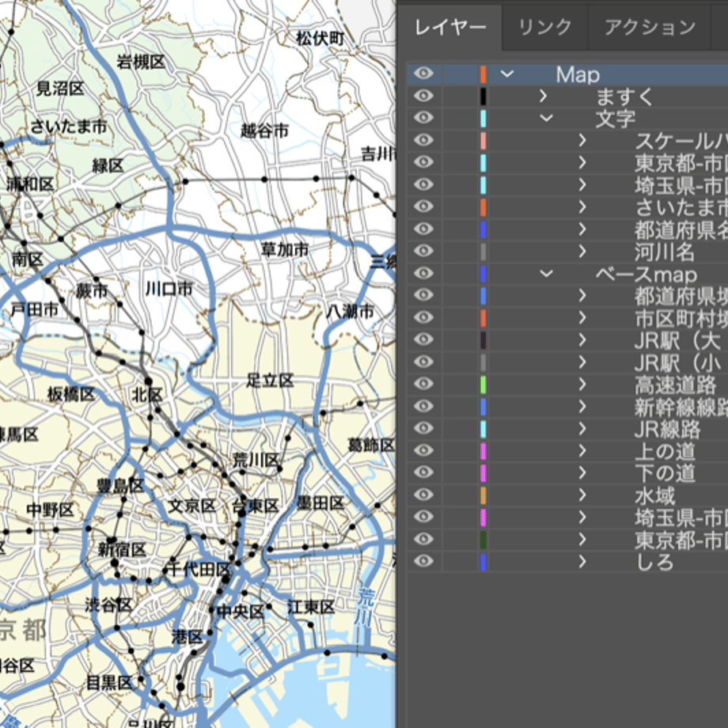
Task: Expand the 水域 sublayer
Action: tap(582, 495)
